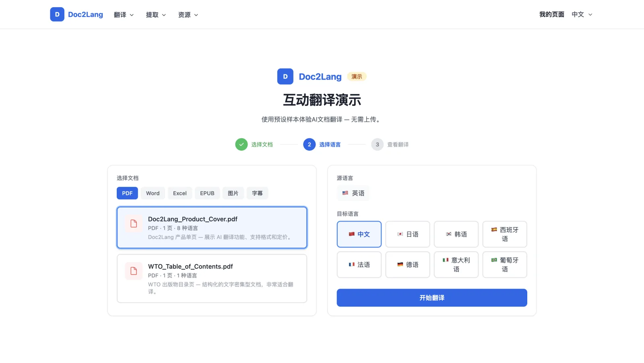Screen dimensions: 644x363
Task: Go to the 选择文档 step label
Action: coord(262,144)
